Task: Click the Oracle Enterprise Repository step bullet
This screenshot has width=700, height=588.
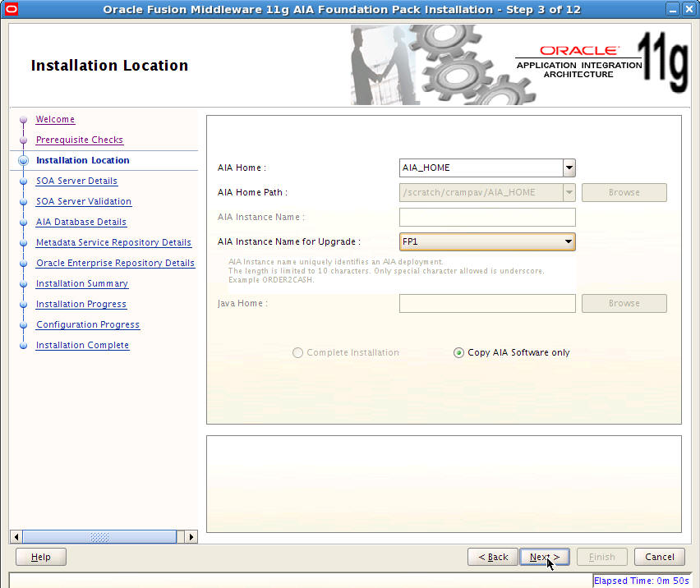Action: pyautogui.click(x=24, y=264)
